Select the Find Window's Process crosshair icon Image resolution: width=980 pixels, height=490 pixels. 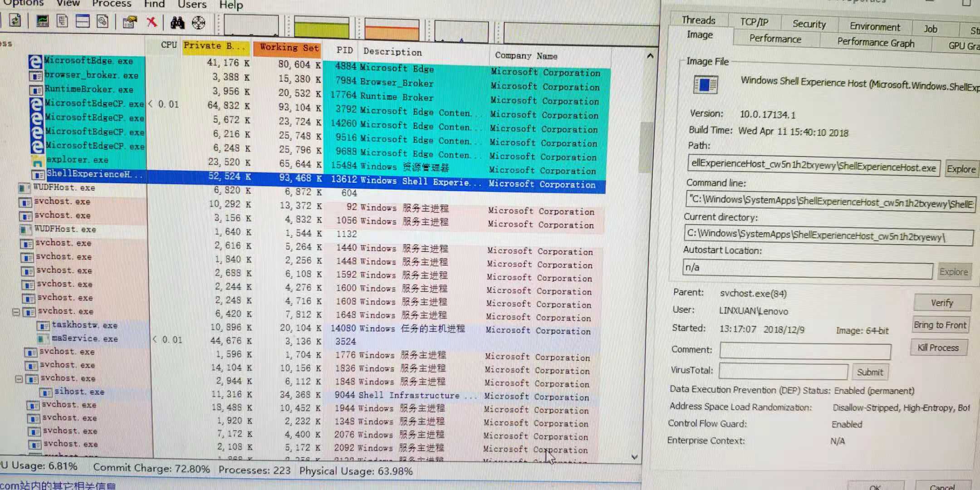(x=198, y=23)
